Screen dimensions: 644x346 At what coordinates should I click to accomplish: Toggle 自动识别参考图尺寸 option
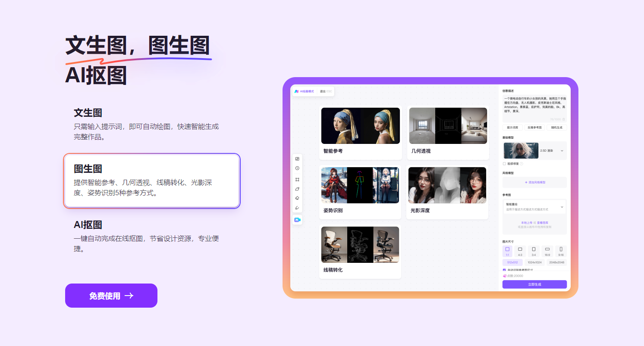click(x=504, y=269)
